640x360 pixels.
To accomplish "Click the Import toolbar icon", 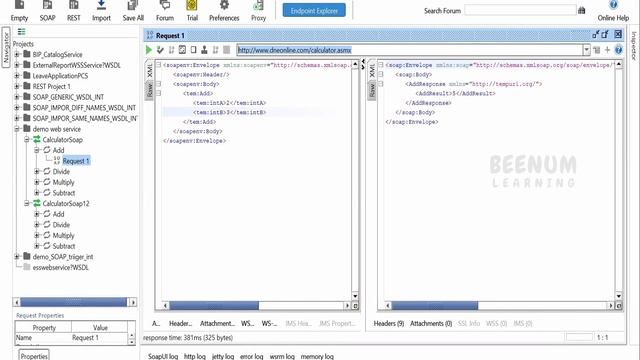I will click(101, 11).
